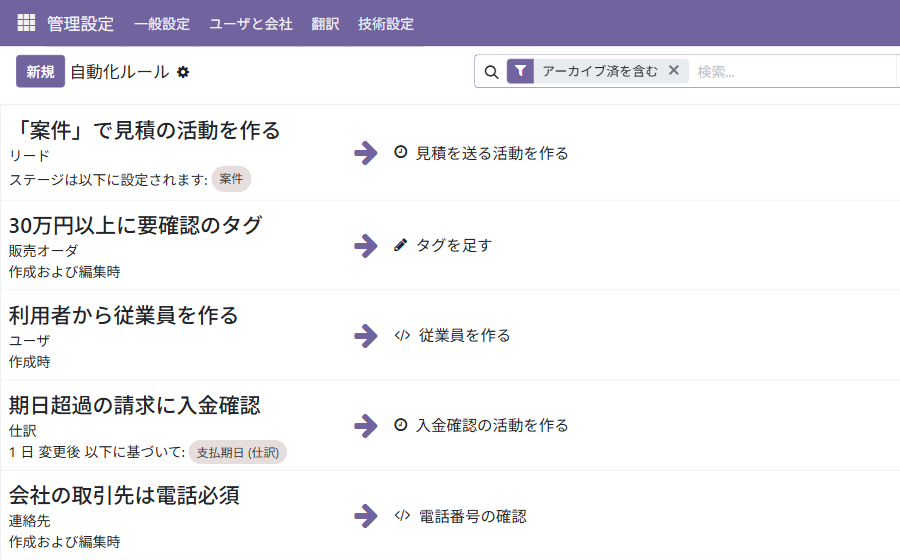This screenshot has height=560, width=900.
Task: Click the code icon next to 電話番号の確認
Action: click(x=402, y=515)
